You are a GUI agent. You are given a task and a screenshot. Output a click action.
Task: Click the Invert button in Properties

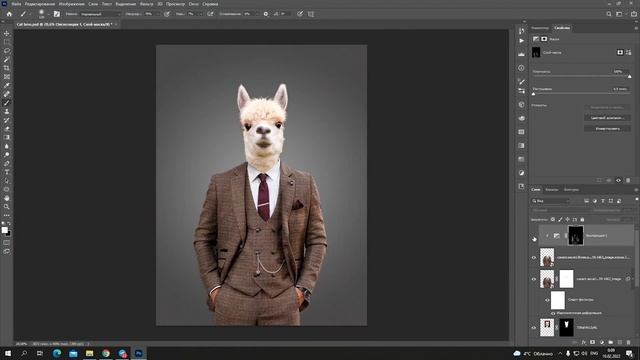(607, 129)
